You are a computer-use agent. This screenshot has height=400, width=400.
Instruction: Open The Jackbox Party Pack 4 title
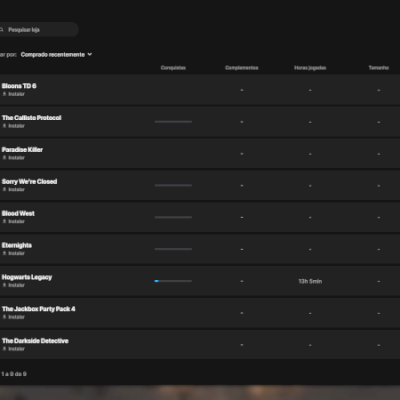pos(39,309)
